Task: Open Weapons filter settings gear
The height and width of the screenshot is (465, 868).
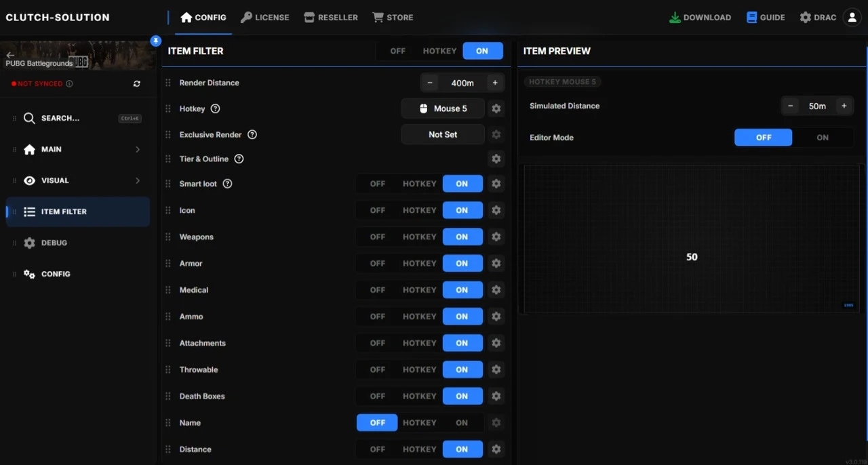Action: (496, 237)
